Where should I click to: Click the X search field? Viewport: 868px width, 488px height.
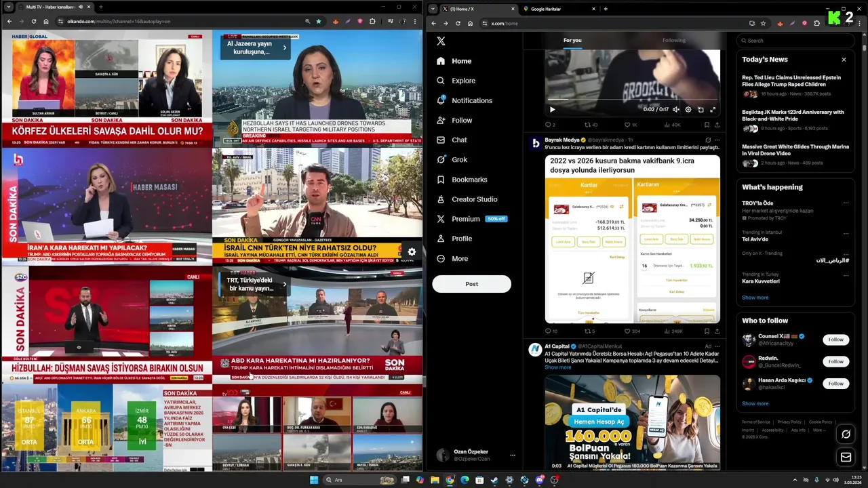(x=795, y=41)
